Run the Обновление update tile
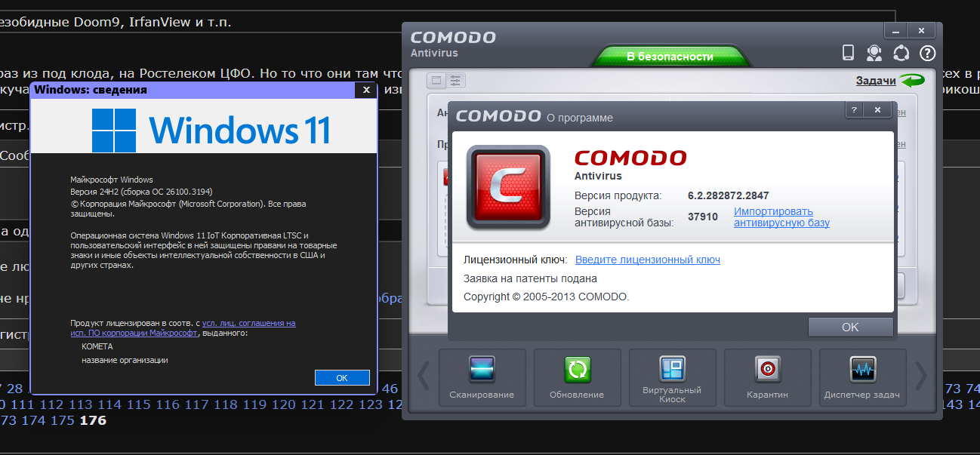The image size is (980, 455). 577,377
